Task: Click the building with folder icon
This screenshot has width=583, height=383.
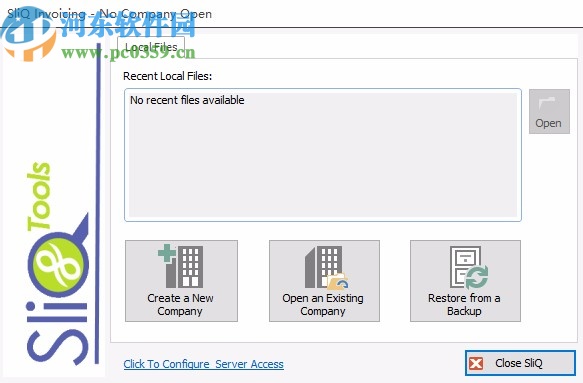Action: pyautogui.click(x=326, y=267)
